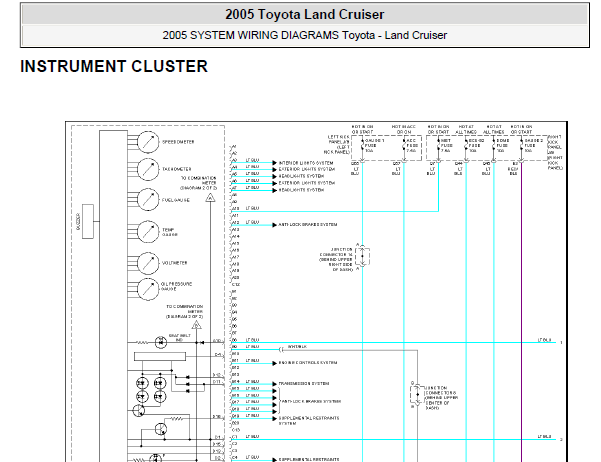The image size is (601, 462).
Task: Click the "SPEEDOMETER" label
Action: click(x=178, y=142)
